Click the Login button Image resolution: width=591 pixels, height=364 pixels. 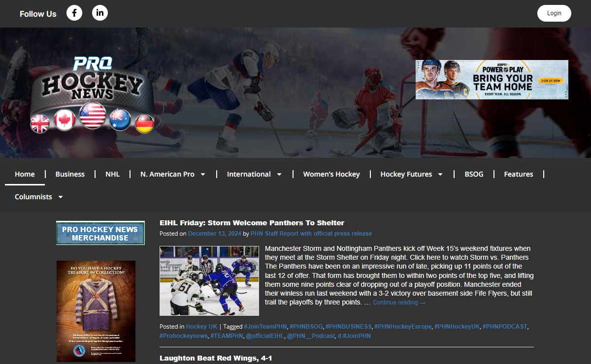coord(554,13)
